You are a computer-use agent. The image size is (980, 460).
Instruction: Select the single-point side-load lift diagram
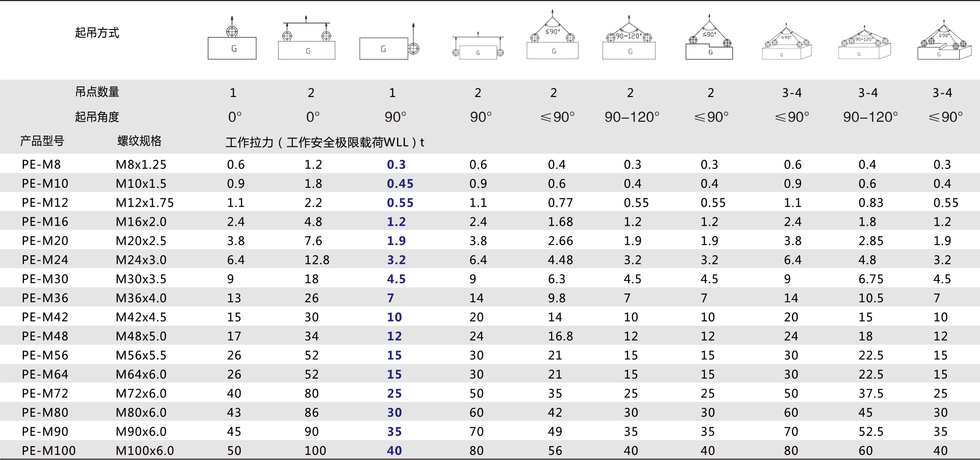[x=389, y=44]
